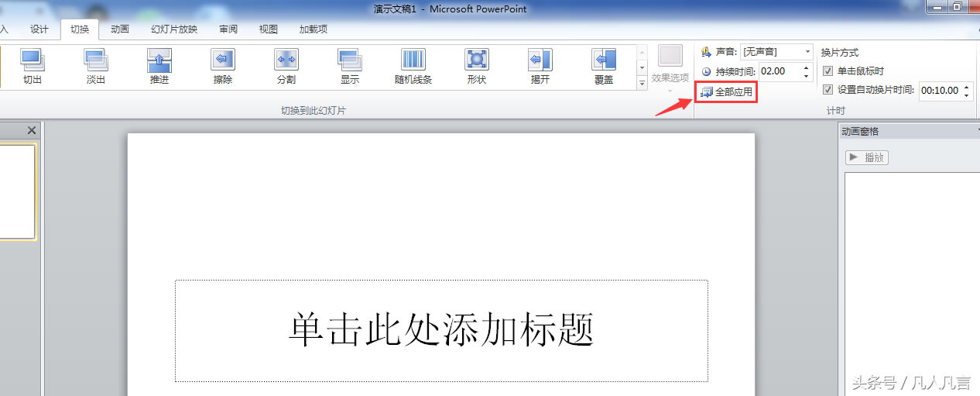Apply the 推进 (Push) transition
This screenshot has width=980, height=396.
159,66
